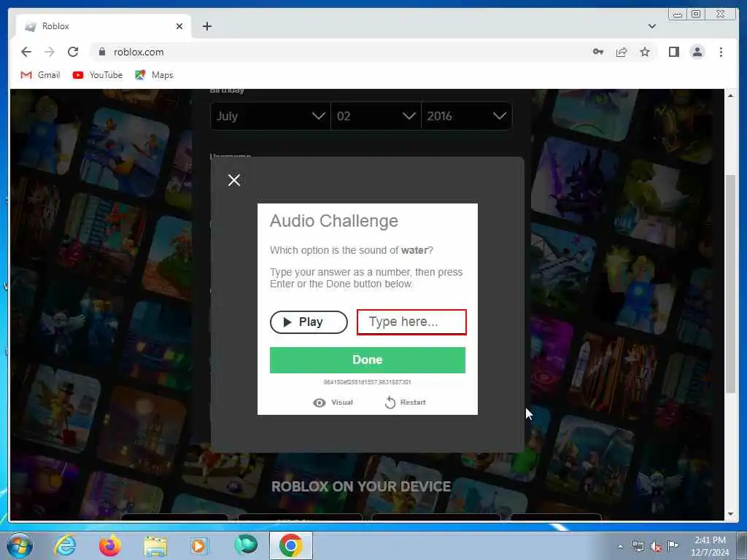
Task: Select Chrome in the taskbar
Action: 291,545
